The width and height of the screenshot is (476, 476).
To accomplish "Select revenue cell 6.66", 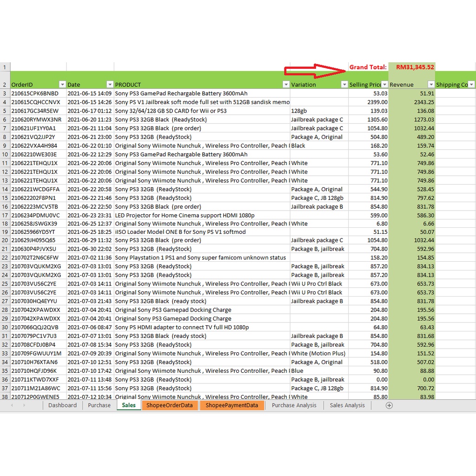I will pyautogui.click(x=412, y=224).
